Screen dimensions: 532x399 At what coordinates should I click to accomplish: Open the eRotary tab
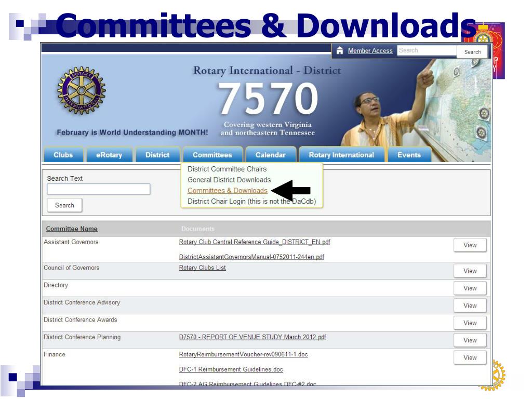tap(109, 155)
